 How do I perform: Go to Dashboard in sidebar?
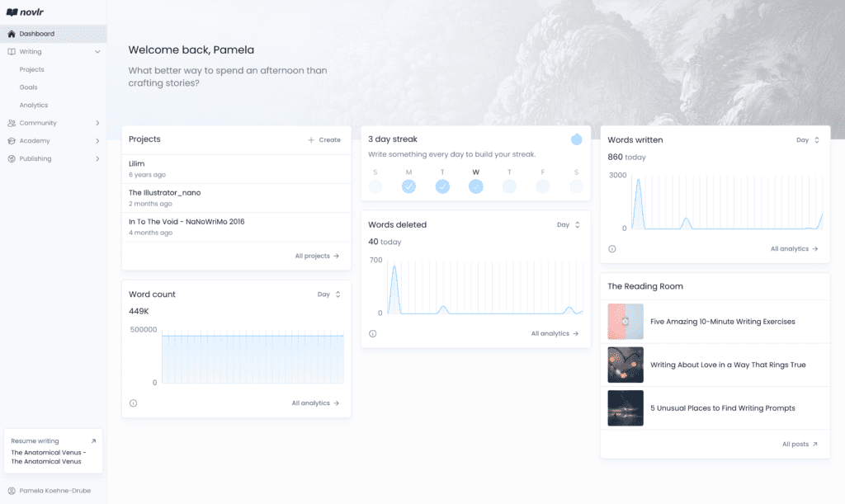coord(54,33)
